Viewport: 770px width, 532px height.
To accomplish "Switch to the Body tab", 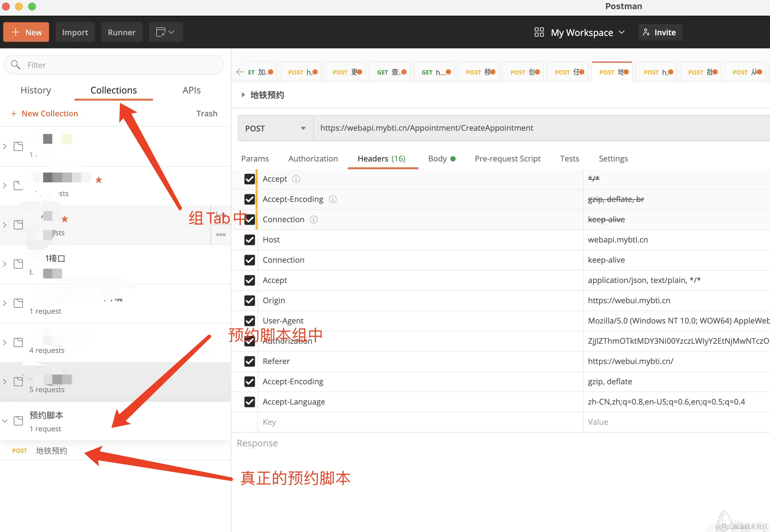I will pos(437,159).
